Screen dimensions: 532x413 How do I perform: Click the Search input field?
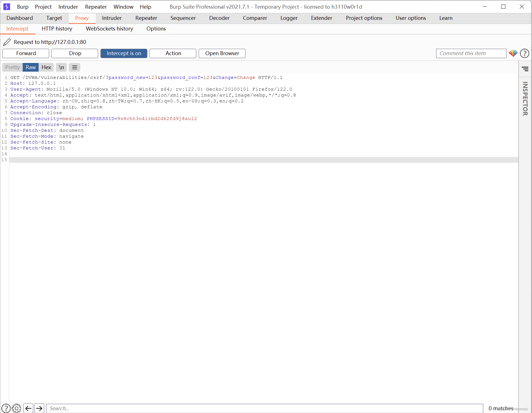(x=265, y=408)
